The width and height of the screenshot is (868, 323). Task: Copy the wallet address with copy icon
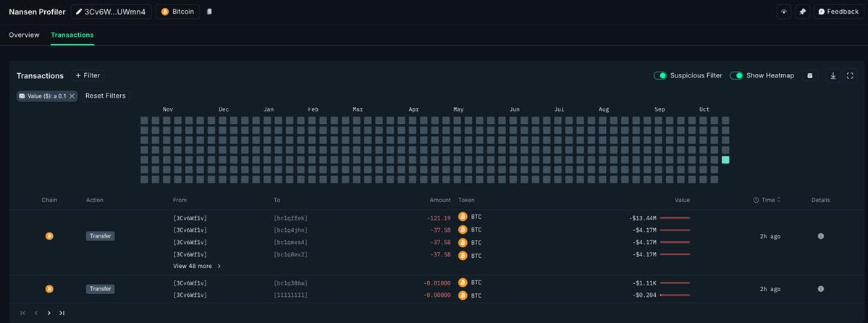(x=209, y=12)
